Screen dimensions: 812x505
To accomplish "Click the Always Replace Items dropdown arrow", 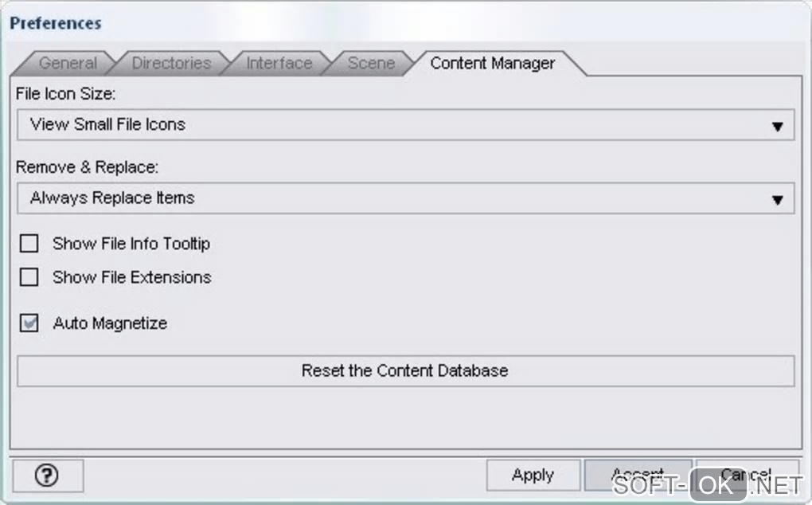I will point(778,200).
